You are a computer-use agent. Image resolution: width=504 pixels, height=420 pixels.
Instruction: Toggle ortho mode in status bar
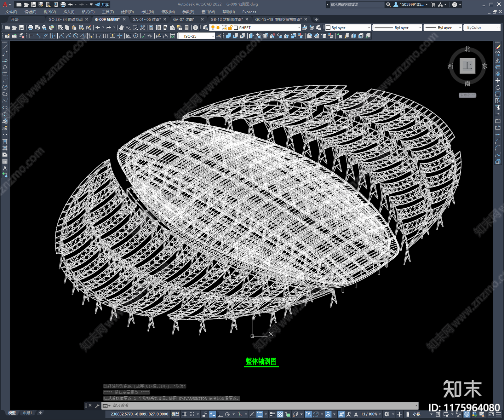[x=220, y=414]
